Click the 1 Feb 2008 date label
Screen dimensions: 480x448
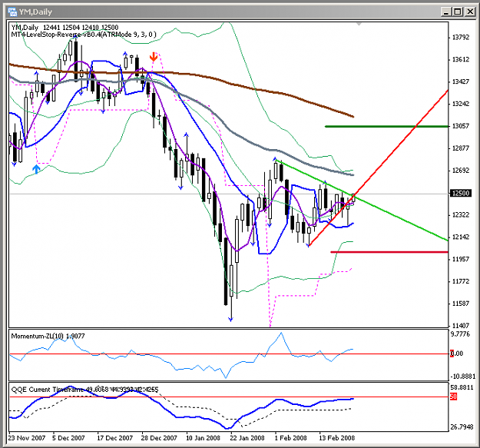click(x=290, y=438)
